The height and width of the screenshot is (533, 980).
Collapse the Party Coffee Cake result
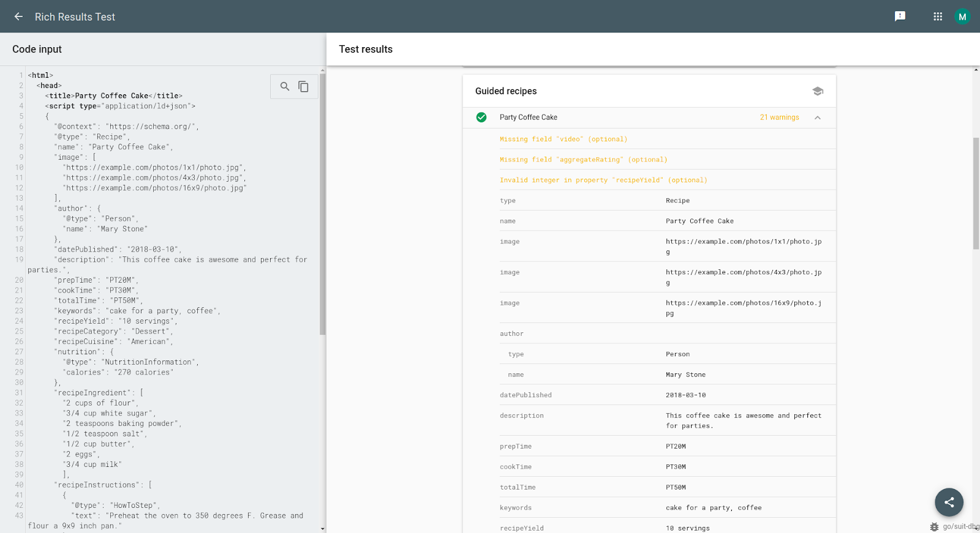817,117
